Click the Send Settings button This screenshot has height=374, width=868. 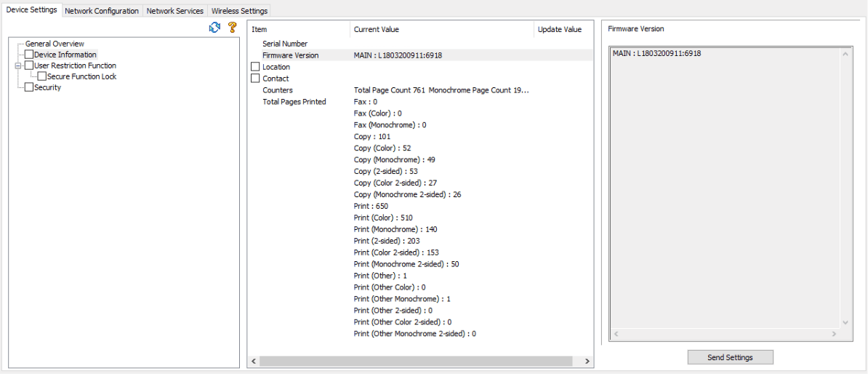point(730,357)
